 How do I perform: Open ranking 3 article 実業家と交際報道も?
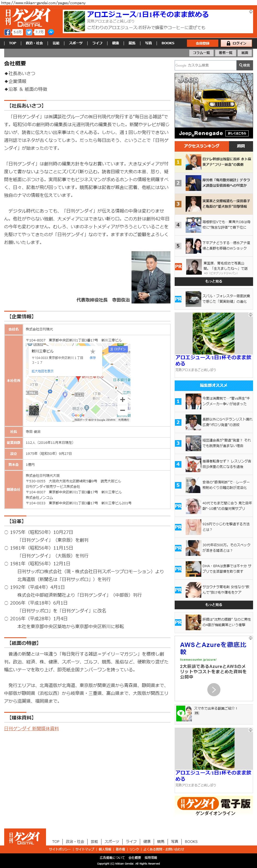pos(214,204)
